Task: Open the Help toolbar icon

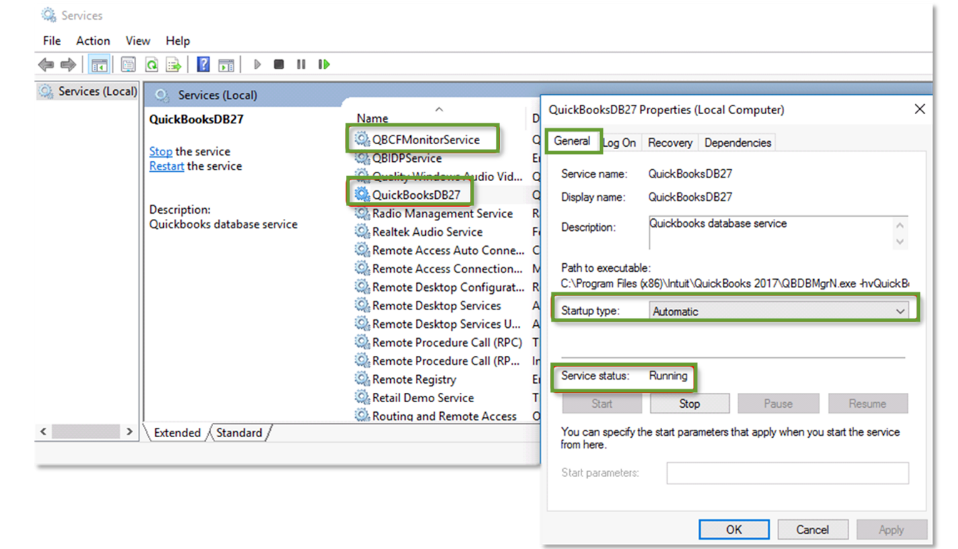Action: click(203, 64)
